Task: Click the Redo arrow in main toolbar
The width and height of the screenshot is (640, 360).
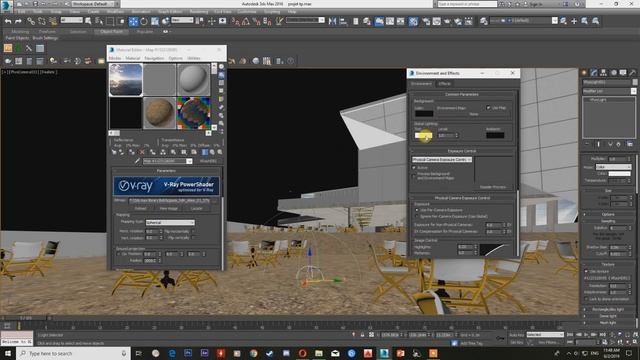Action: tap(18, 21)
